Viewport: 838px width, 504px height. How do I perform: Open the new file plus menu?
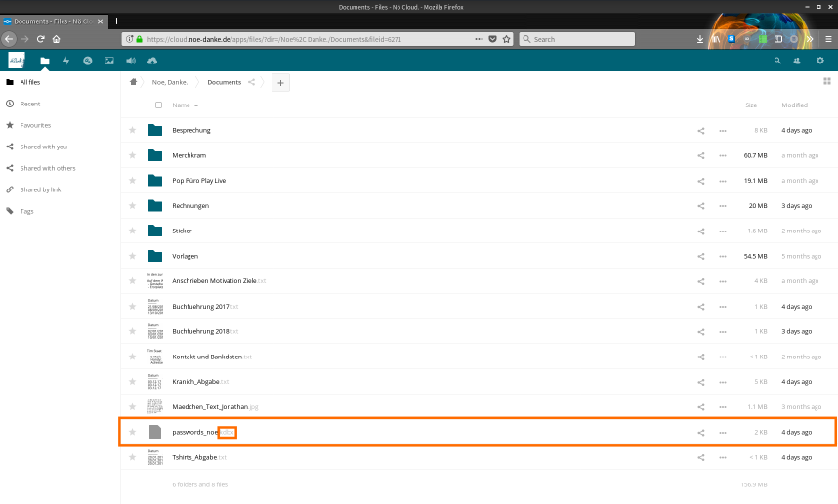[x=280, y=83]
